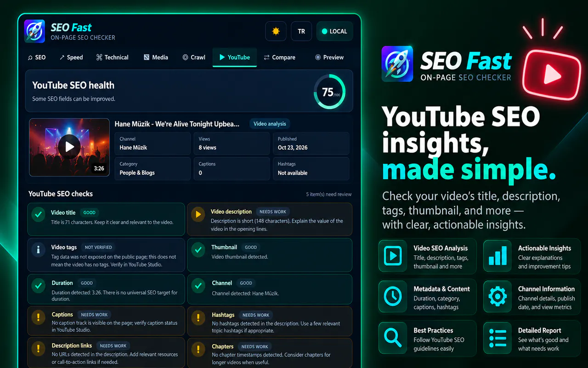Click the warning icon beside Chapters
588x368 pixels.
(198, 349)
